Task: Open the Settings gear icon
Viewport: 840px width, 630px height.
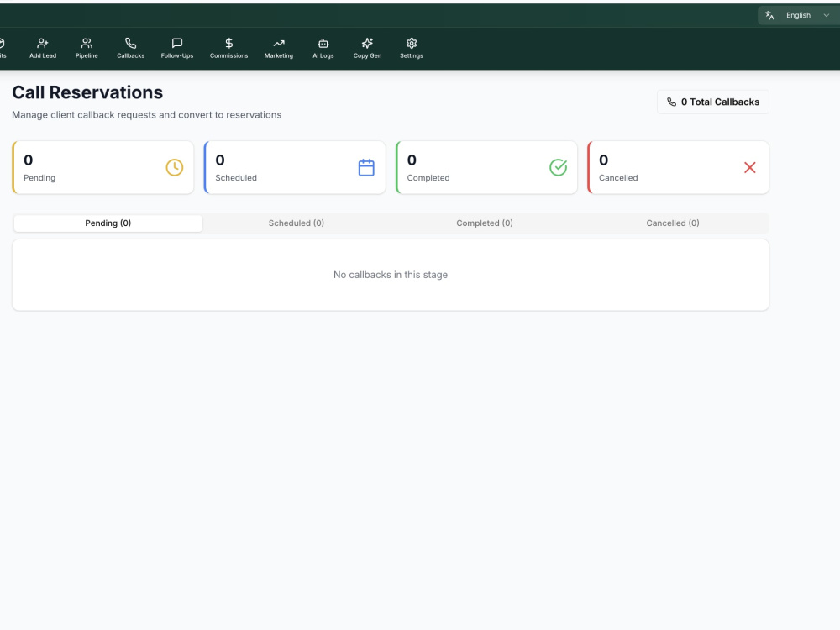Action: pos(412,44)
